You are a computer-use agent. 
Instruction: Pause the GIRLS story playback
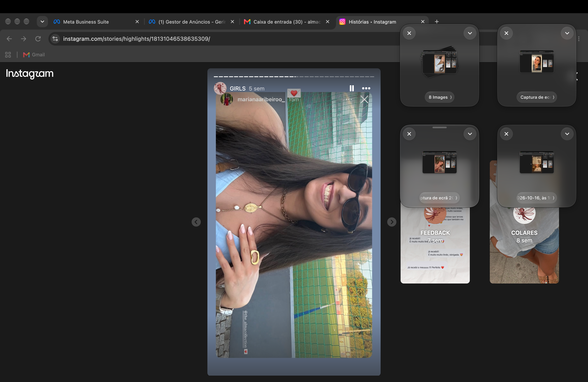coord(352,88)
